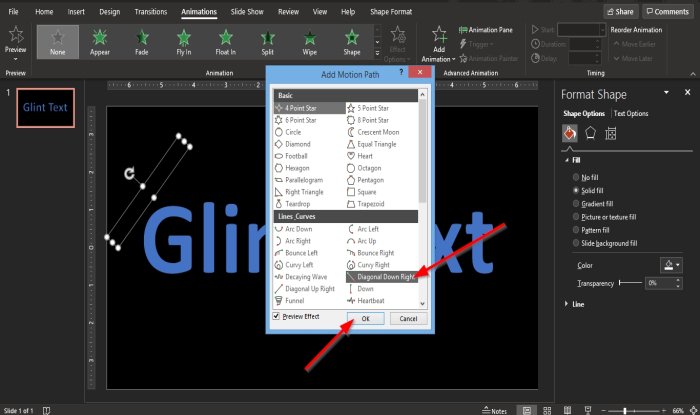700x415 pixels.
Task: Apply the Split animation
Action: pyautogui.click(x=267, y=42)
